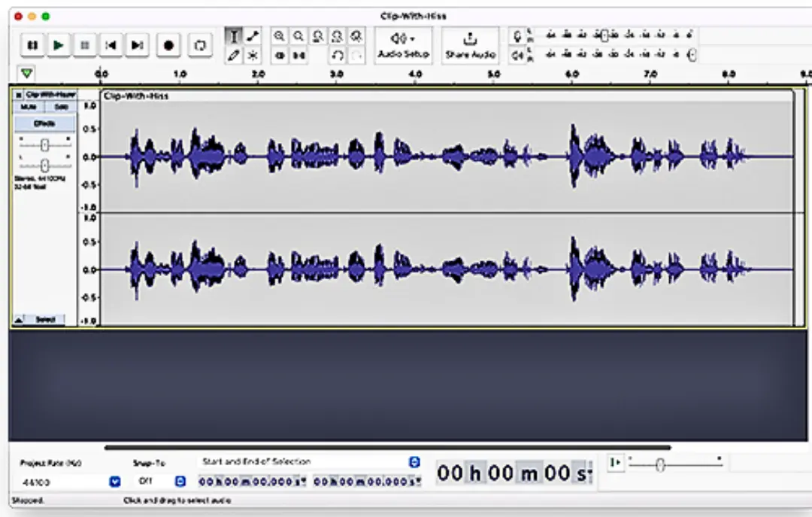Click the Zoom Out magnifier
812x517 pixels.
tap(298, 36)
